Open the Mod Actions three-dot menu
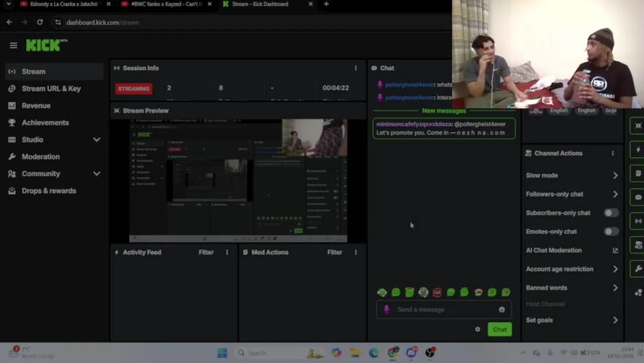The width and height of the screenshot is (644, 363). (356, 252)
